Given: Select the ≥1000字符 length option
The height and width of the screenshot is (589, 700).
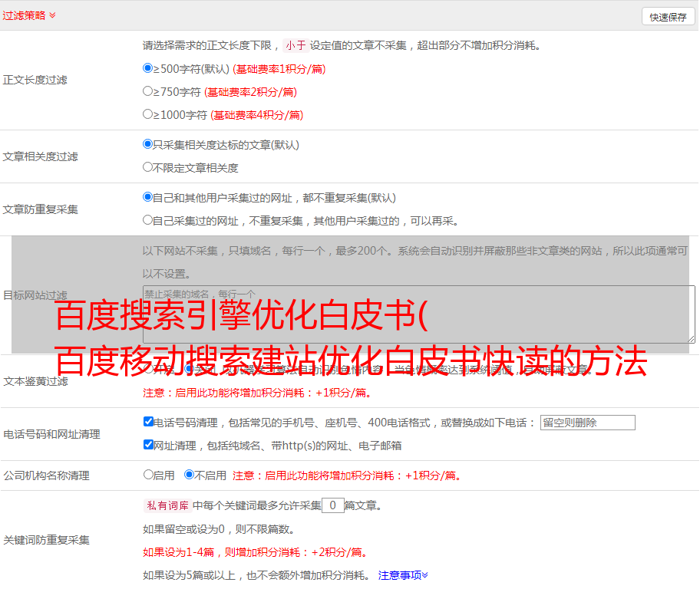Looking at the screenshot, I should (x=148, y=114).
